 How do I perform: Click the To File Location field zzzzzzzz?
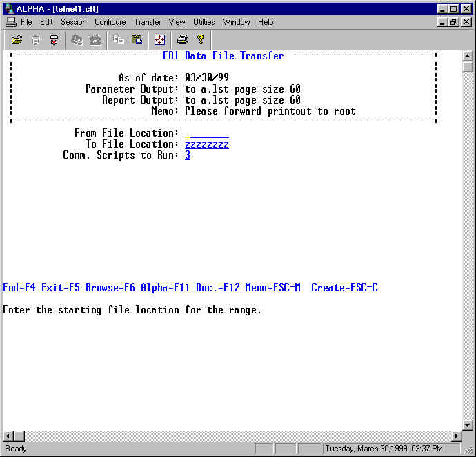206,144
